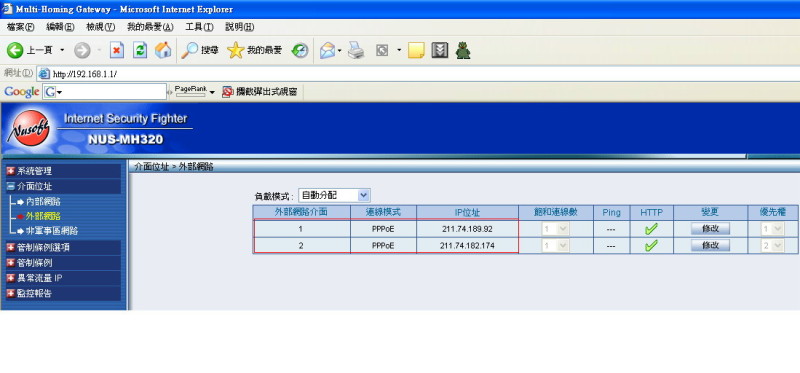The image size is (800, 373).
Task: Click the 攔截彈出式視窗 popup blocker button
Action: pyautogui.click(x=259, y=92)
